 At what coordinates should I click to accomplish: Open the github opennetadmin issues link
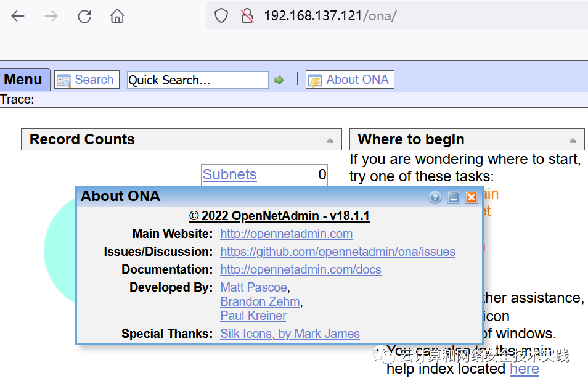click(x=338, y=252)
